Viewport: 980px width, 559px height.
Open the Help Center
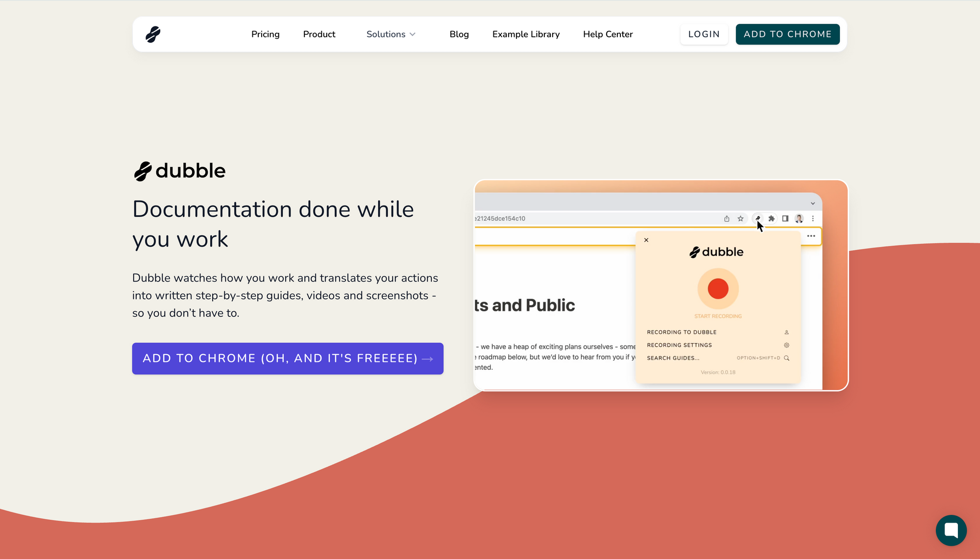pyautogui.click(x=608, y=34)
